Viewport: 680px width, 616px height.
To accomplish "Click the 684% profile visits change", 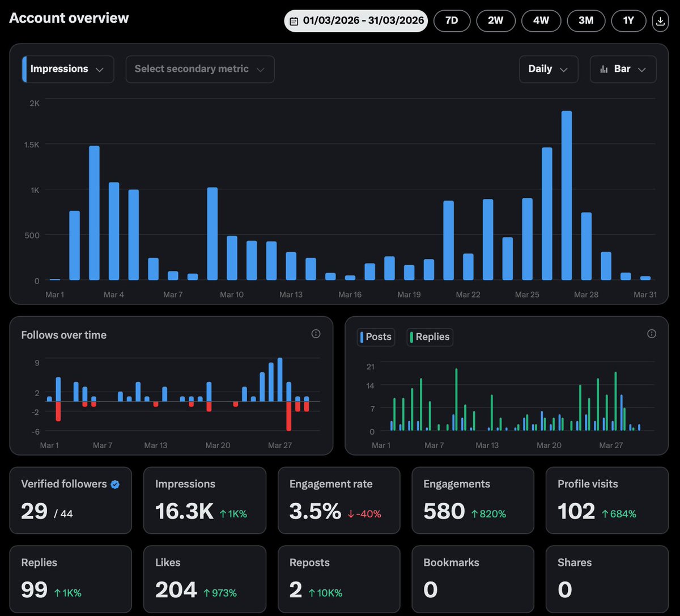I will click(619, 514).
